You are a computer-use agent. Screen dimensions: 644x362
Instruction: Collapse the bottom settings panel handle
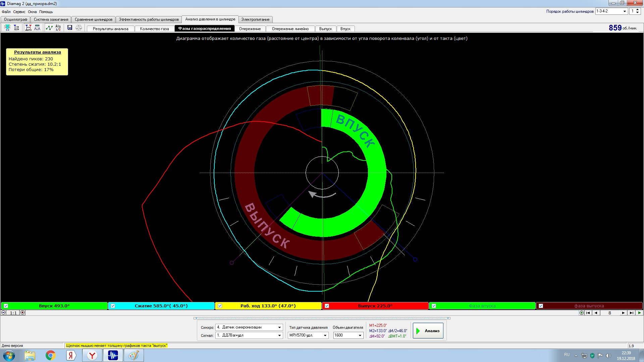click(x=322, y=318)
